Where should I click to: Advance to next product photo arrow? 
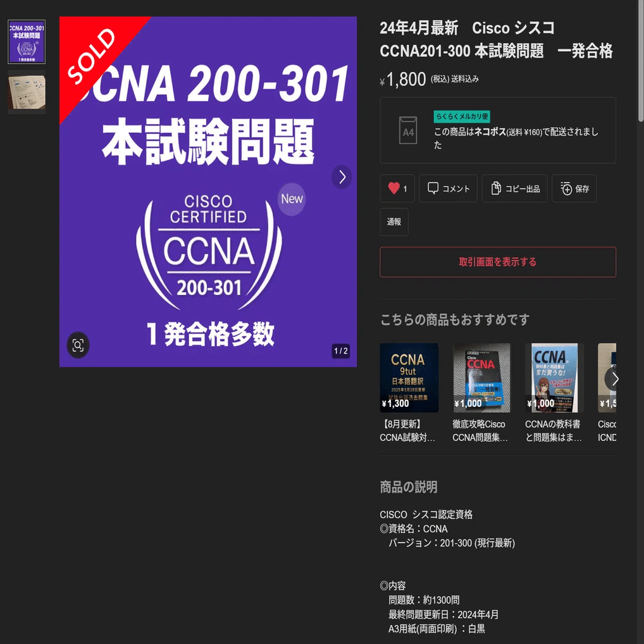coord(342,177)
